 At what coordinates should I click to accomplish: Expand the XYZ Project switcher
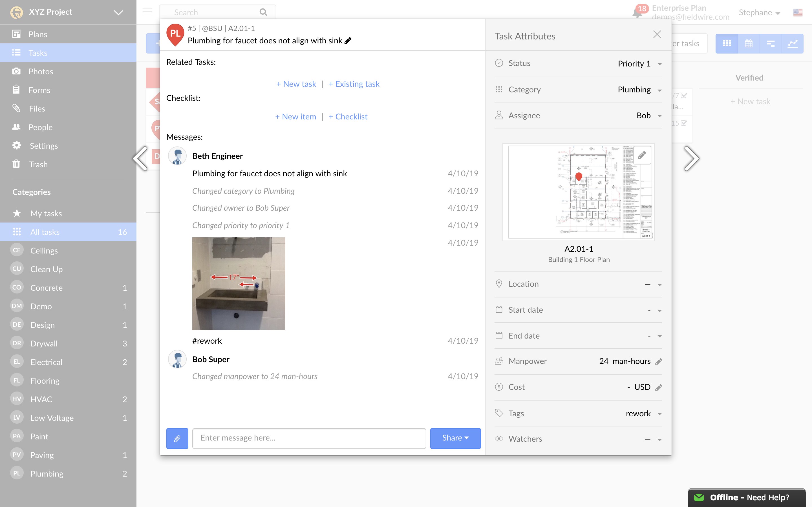coord(118,12)
